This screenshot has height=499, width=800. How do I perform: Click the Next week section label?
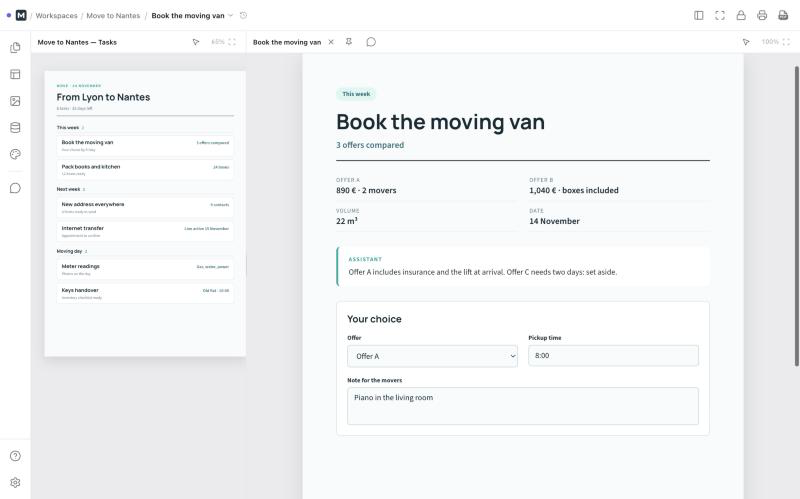[x=68, y=189]
